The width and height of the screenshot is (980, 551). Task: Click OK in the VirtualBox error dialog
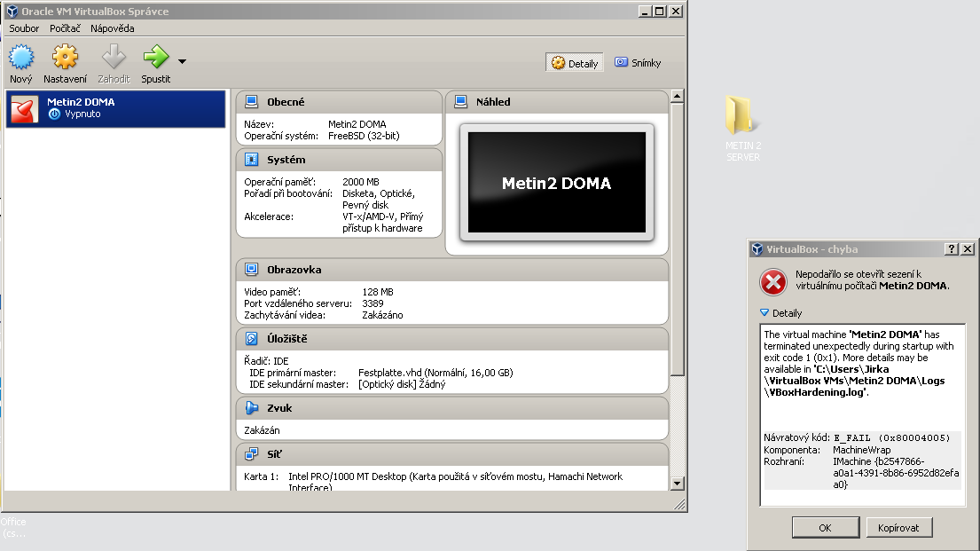pyautogui.click(x=825, y=528)
